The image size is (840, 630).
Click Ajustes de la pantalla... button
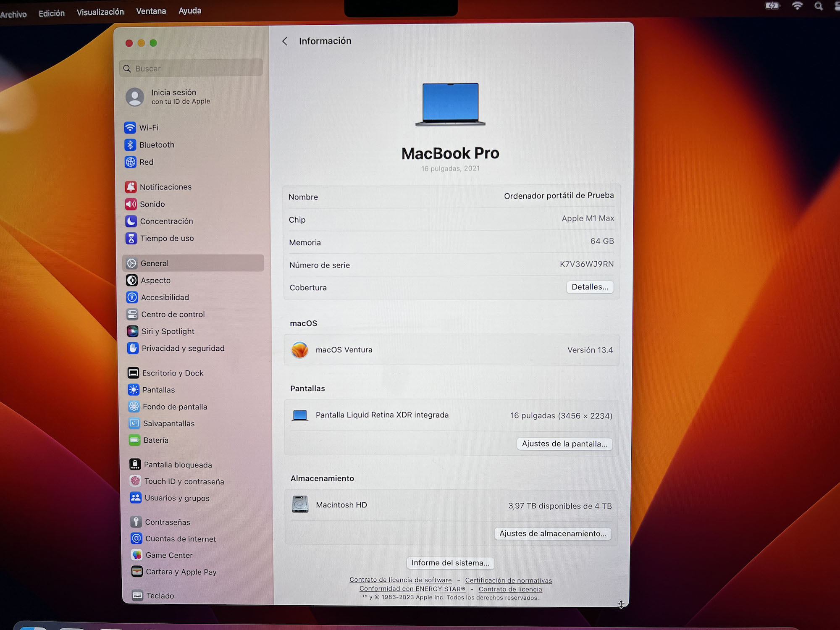click(x=564, y=444)
